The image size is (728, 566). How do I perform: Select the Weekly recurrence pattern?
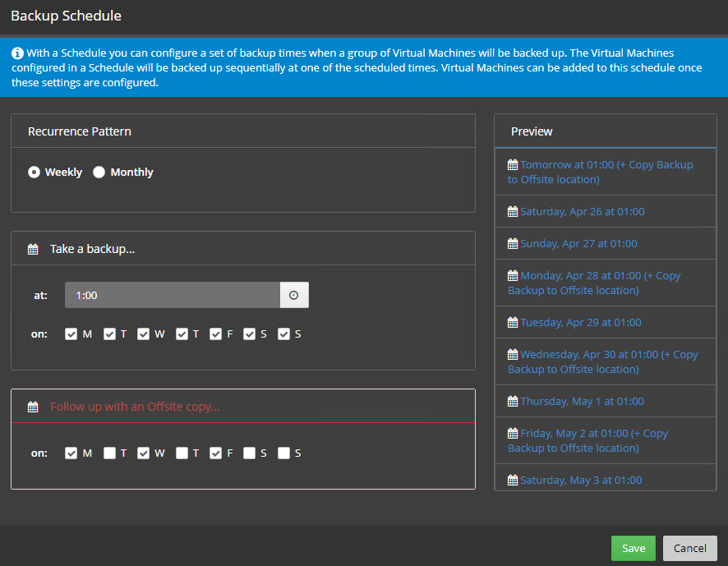coord(34,172)
